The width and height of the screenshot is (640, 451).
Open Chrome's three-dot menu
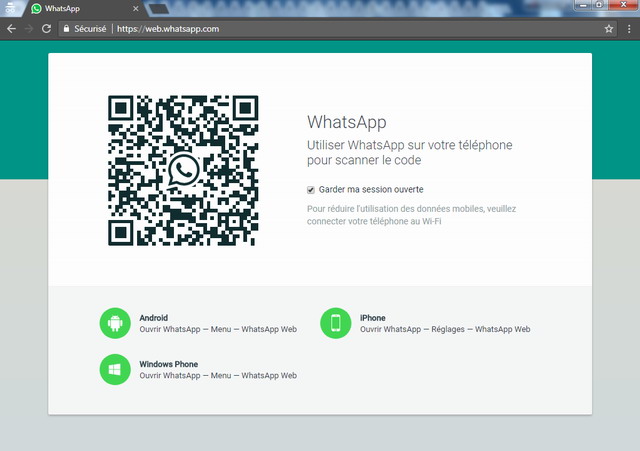point(629,29)
